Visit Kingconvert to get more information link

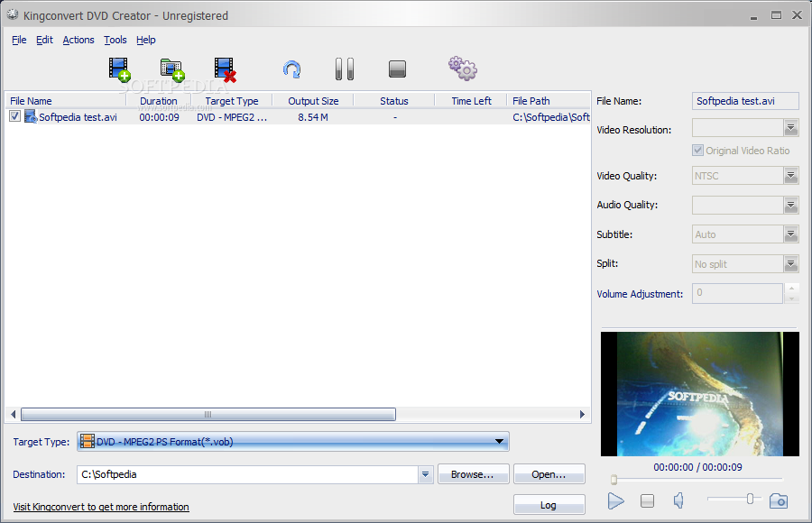[101, 507]
